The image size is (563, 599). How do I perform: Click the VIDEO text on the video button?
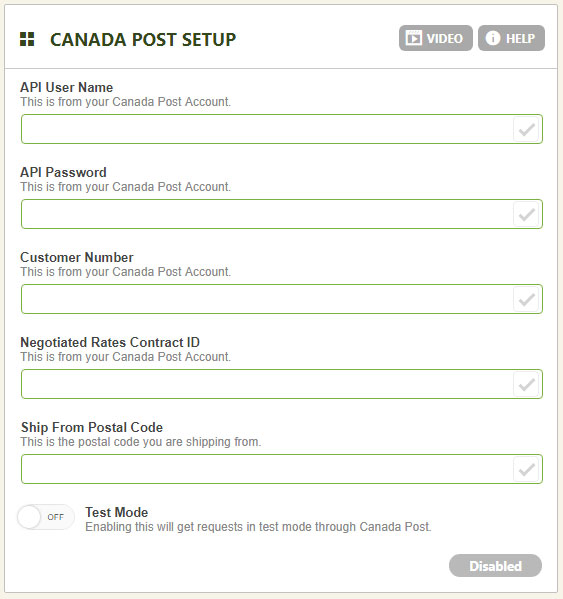pos(445,38)
